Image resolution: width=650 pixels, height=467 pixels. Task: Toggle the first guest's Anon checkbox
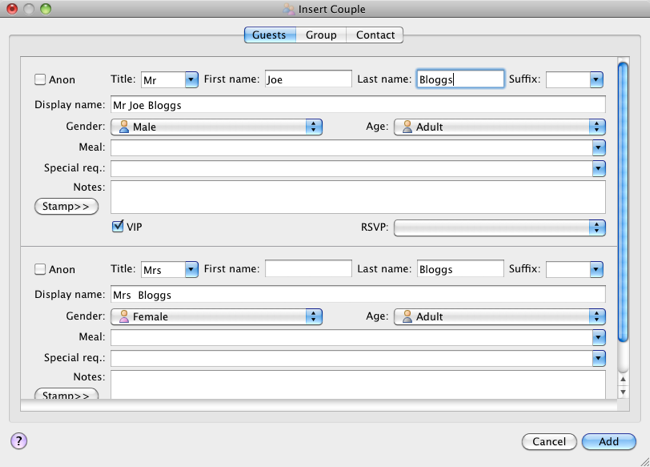point(40,80)
